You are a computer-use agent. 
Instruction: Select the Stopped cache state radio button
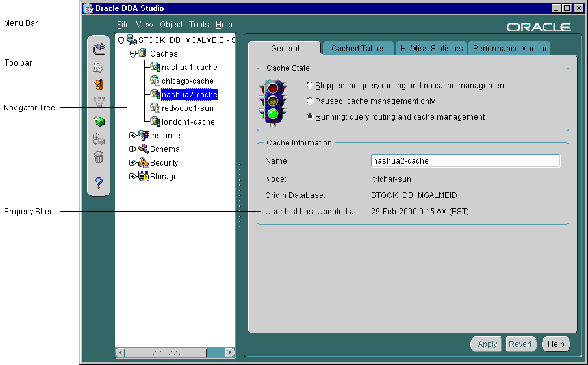tap(310, 86)
